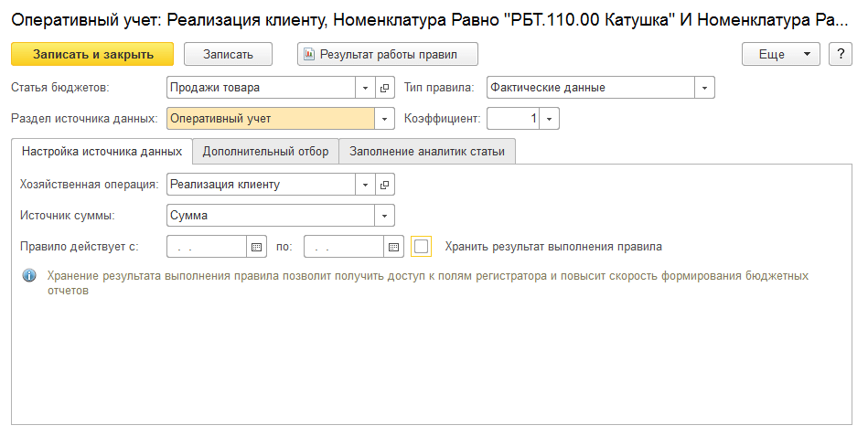Expand the Источник суммы dropdown
This screenshot has width=868, height=436.
(385, 216)
